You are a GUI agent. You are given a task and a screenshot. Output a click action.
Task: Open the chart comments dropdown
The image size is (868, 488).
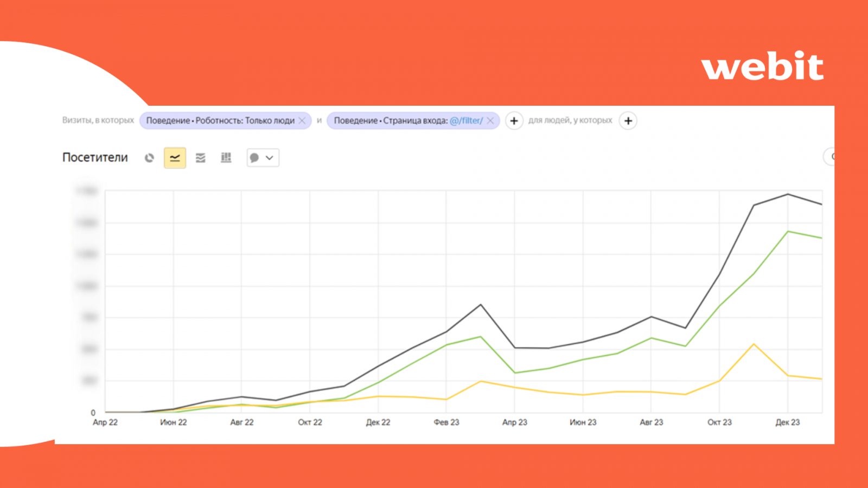[x=269, y=158]
